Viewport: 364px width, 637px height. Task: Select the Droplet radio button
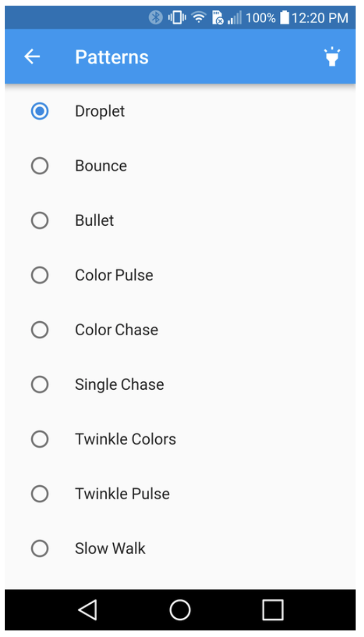pyautogui.click(x=40, y=111)
